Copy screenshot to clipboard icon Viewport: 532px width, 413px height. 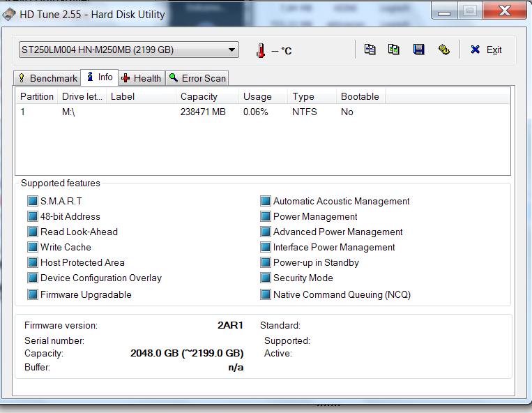(393, 50)
